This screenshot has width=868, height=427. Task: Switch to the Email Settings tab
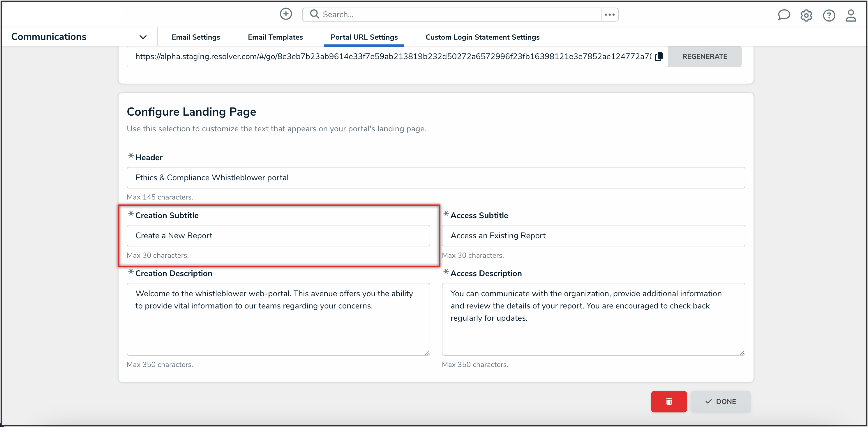(195, 37)
